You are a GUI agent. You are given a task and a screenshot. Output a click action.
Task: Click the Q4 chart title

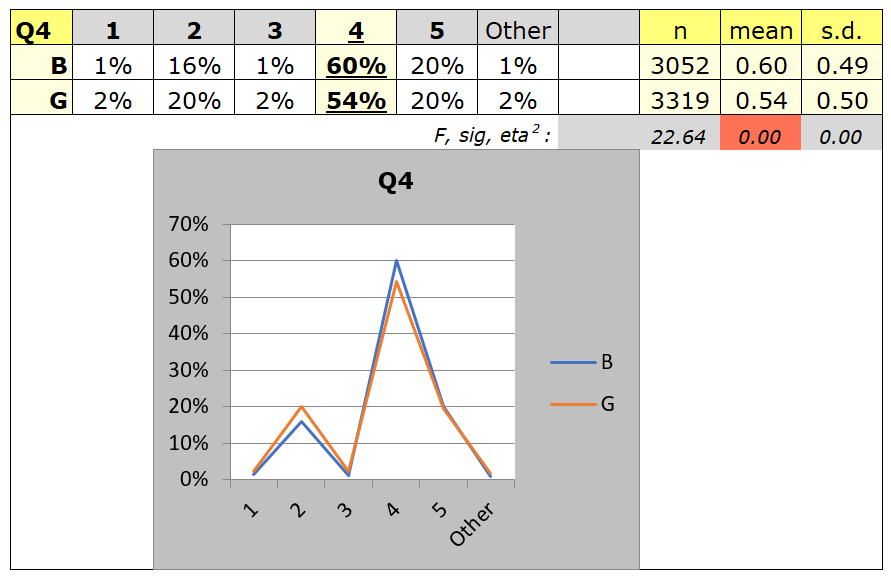(x=395, y=181)
